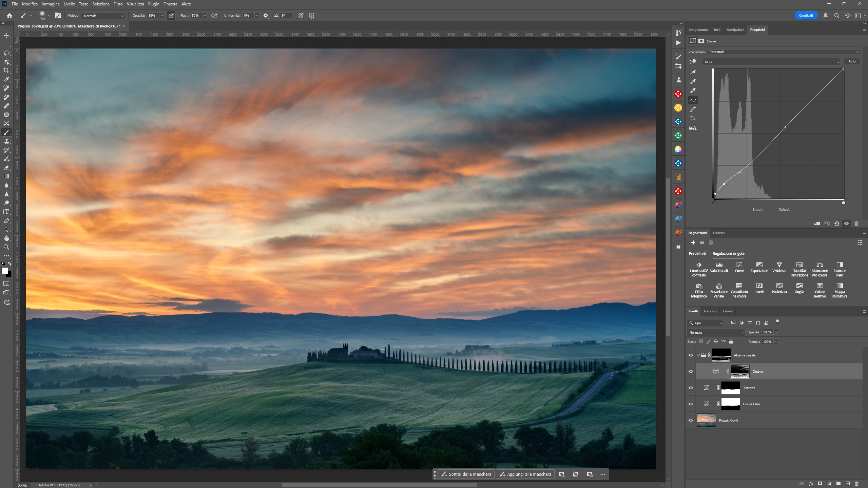The width and height of the screenshot is (868, 488).
Task: Select the Predefiniti section
Action: [x=697, y=253]
